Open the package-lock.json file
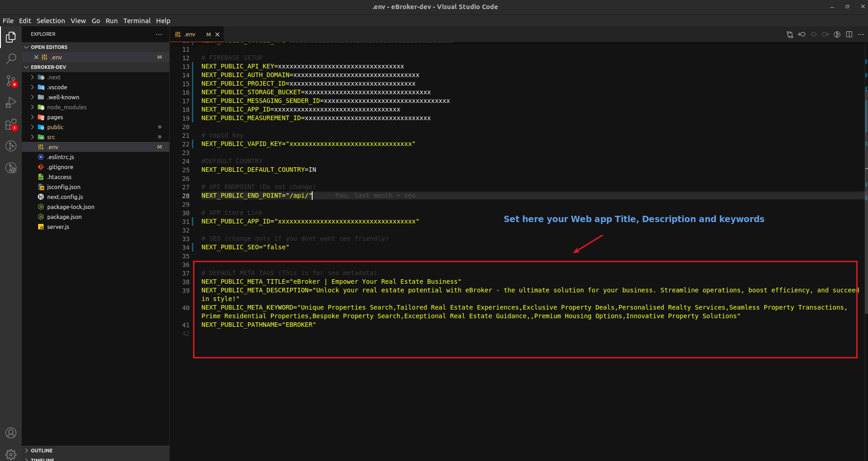 click(95, 207)
